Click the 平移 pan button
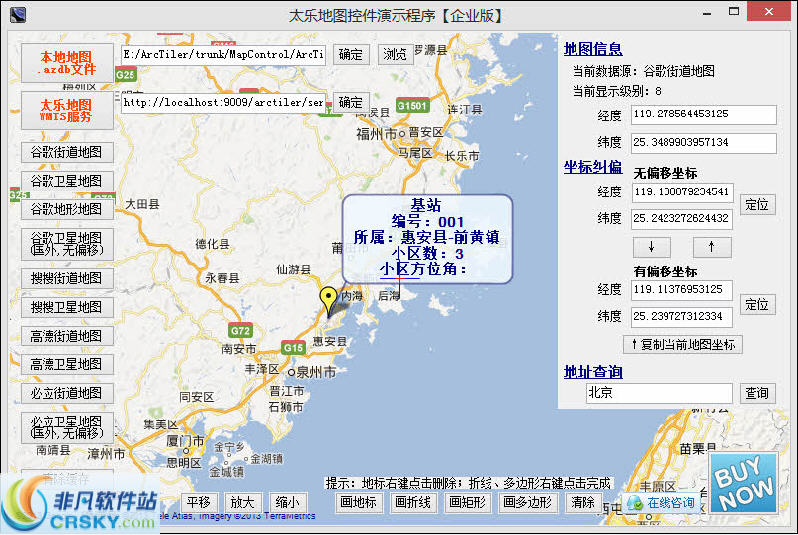The width and height of the screenshot is (798, 535). pyautogui.click(x=199, y=502)
